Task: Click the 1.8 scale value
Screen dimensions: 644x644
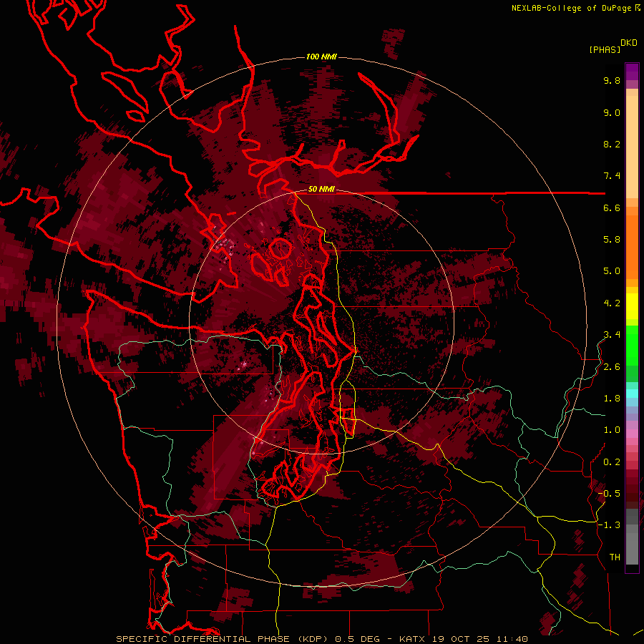Action: (x=612, y=399)
